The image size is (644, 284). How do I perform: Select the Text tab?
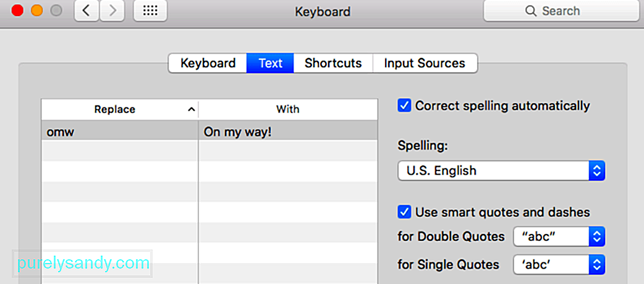(270, 63)
